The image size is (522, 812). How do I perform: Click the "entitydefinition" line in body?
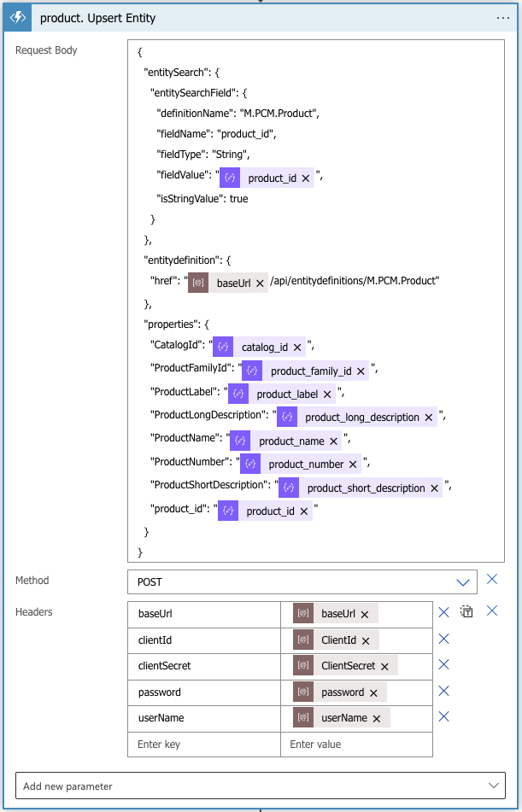[187, 260]
